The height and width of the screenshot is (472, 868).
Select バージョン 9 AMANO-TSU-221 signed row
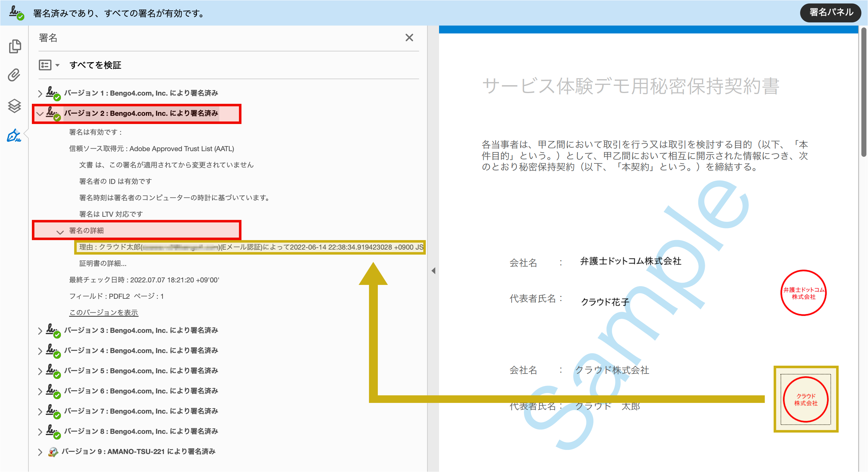(x=139, y=451)
